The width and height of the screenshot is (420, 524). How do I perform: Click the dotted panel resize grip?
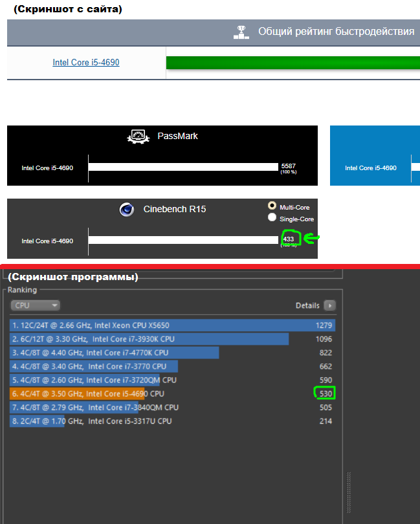click(x=349, y=492)
